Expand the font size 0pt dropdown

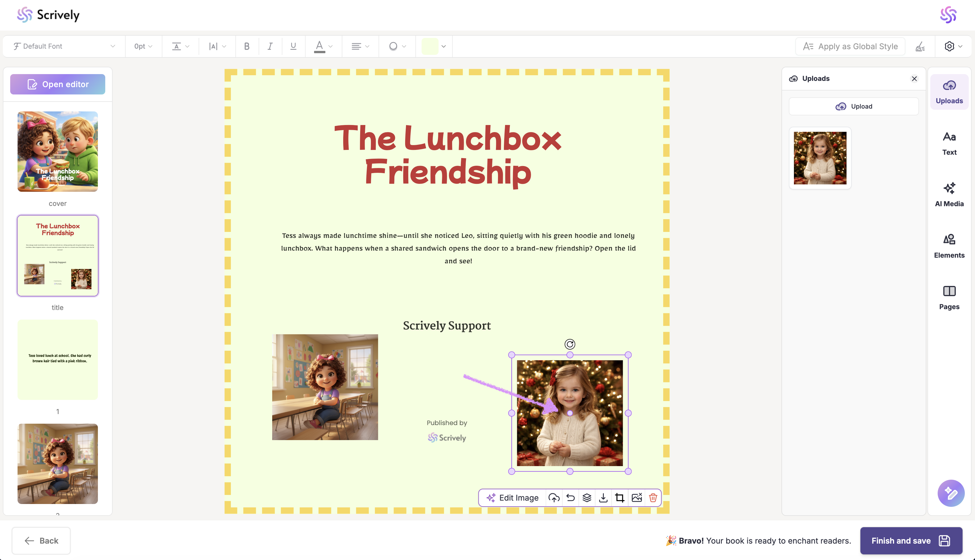pos(143,47)
